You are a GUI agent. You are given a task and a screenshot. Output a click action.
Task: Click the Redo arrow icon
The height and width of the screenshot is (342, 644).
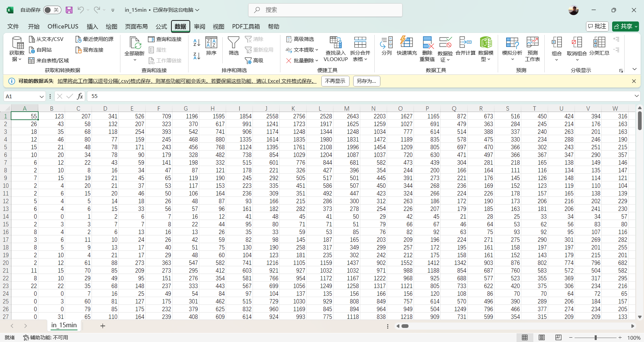(x=97, y=10)
